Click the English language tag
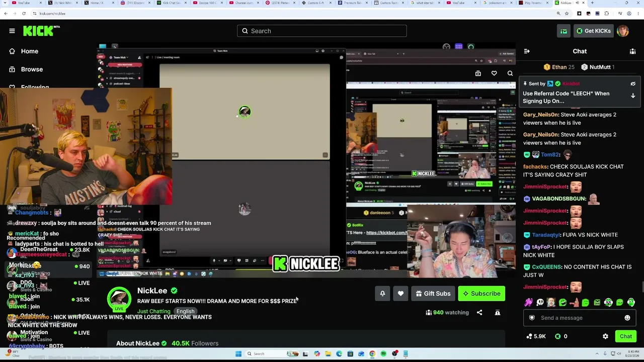This screenshot has width=644, height=362. click(185, 312)
